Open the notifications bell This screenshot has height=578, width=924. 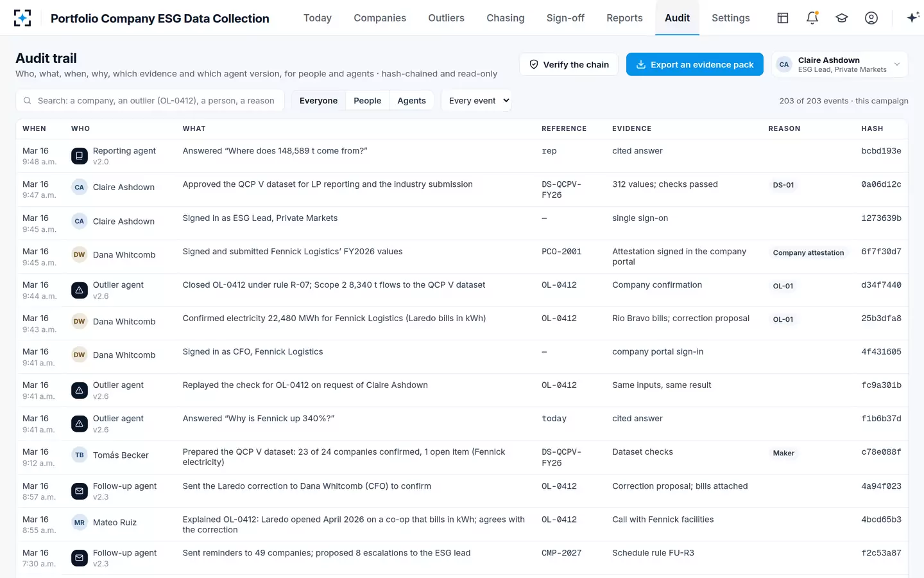tap(812, 18)
